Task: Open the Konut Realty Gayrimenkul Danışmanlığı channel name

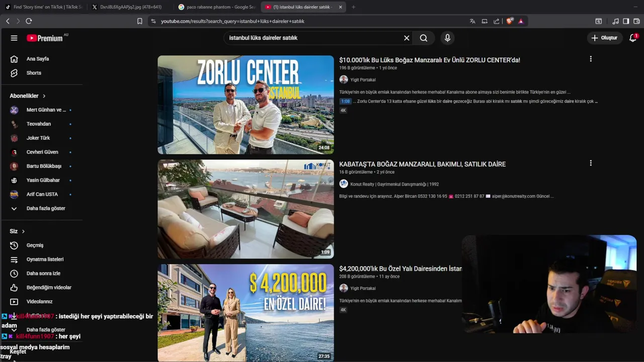Action: coord(394,184)
